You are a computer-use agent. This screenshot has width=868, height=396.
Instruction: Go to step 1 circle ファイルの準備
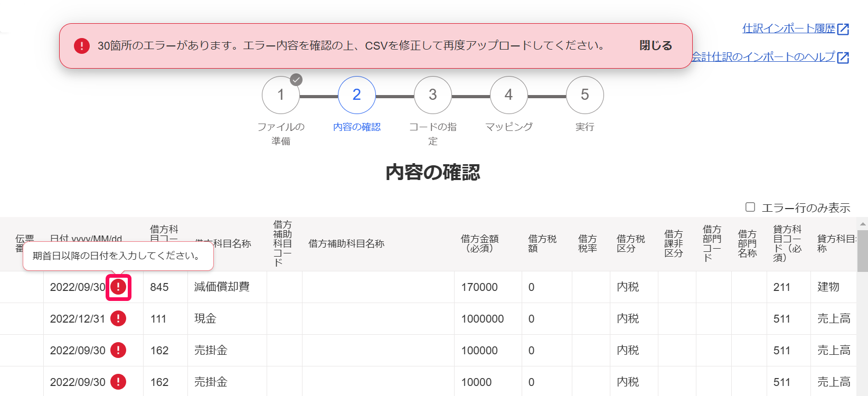pos(281,95)
